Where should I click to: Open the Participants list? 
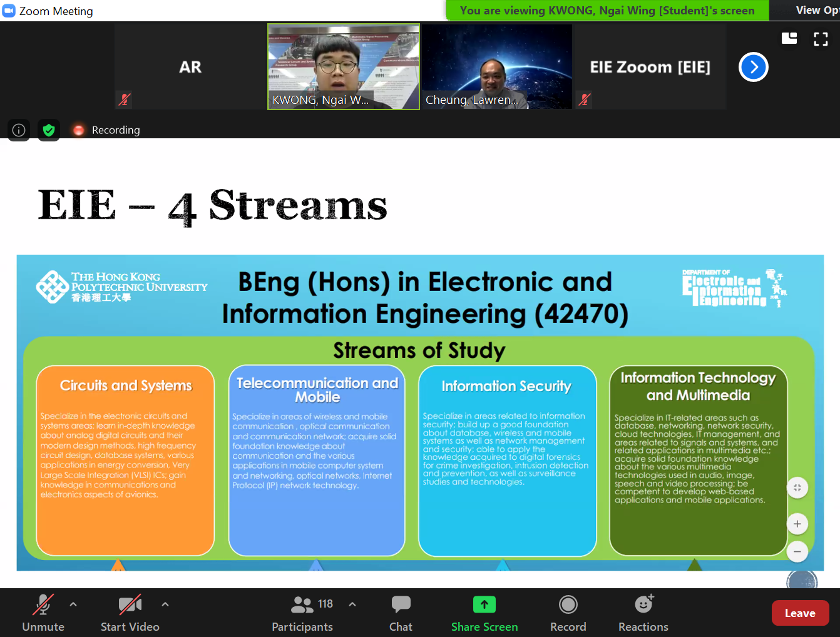[303, 613]
